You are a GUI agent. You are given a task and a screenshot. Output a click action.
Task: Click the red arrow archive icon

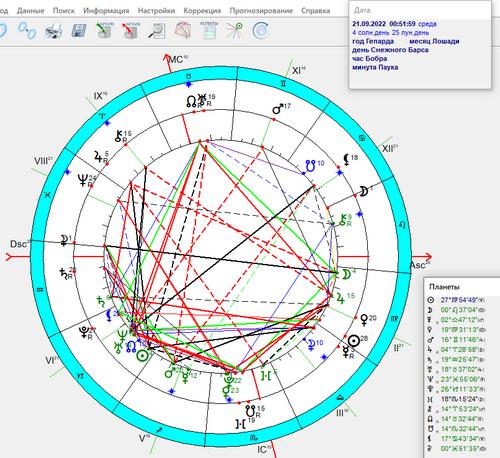131,31
